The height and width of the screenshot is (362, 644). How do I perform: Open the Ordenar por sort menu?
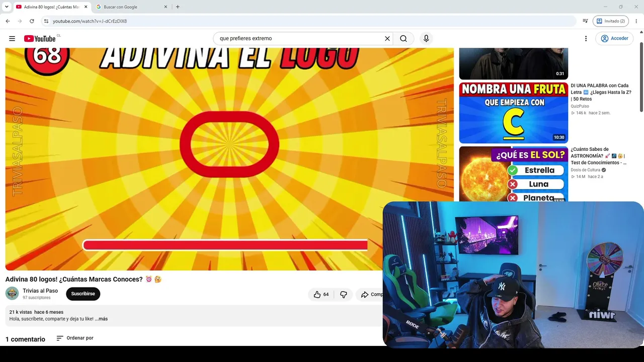[x=75, y=338]
